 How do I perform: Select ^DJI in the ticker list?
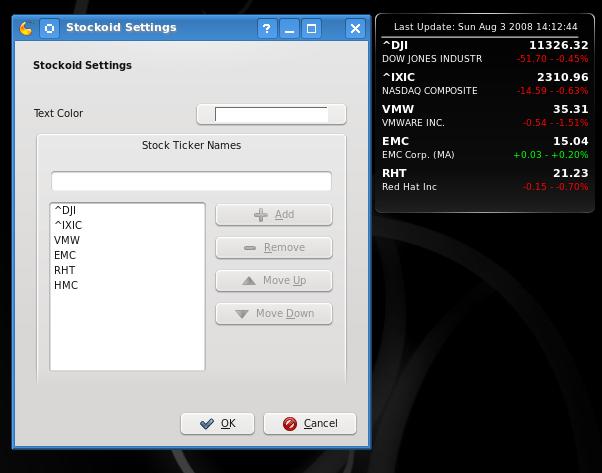[127, 210]
